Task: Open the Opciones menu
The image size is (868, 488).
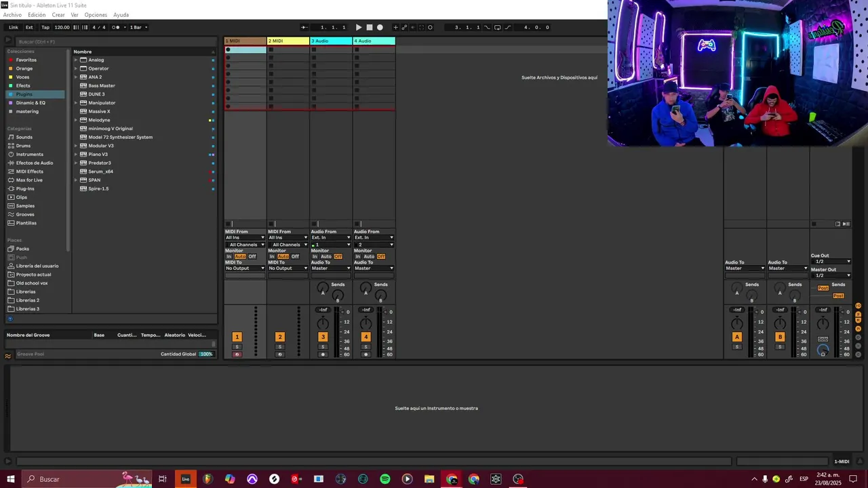Action: point(96,15)
